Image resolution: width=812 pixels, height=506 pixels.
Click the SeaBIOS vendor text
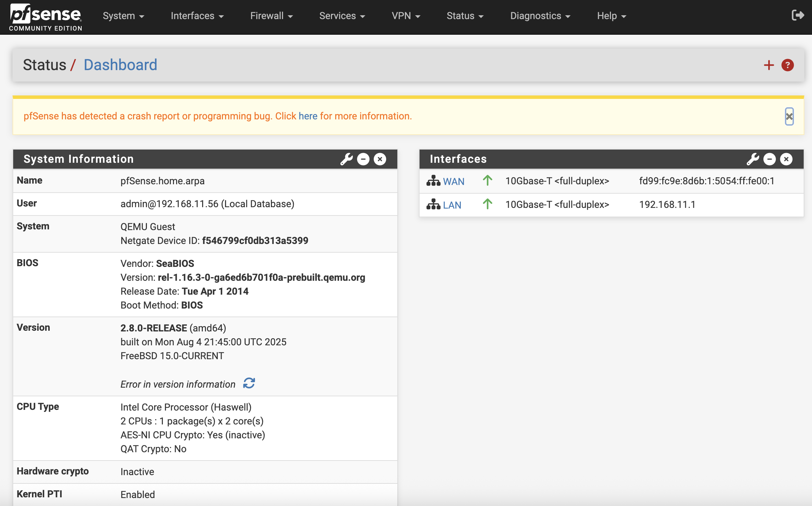175,263
